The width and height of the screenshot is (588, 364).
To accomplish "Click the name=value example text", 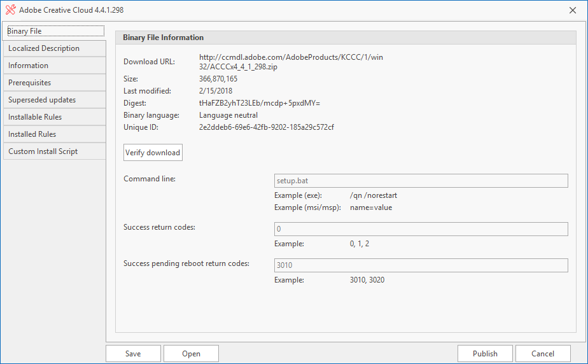I will tap(371, 207).
